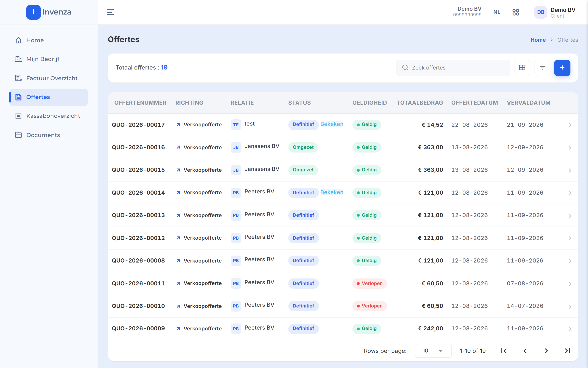This screenshot has width=588, height=368.
Task: Go to Mijn Bedrijf in sidebar
Action: click(x=49, y=59)
